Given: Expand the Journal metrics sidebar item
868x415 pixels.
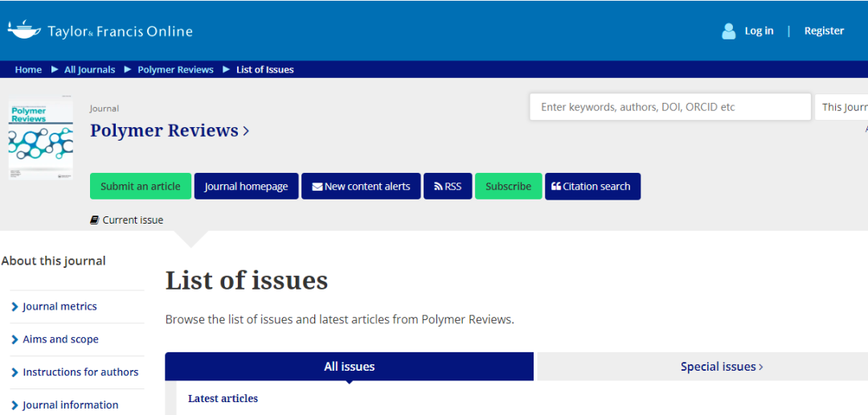Looking at the screenshot, I should (59, 306).
